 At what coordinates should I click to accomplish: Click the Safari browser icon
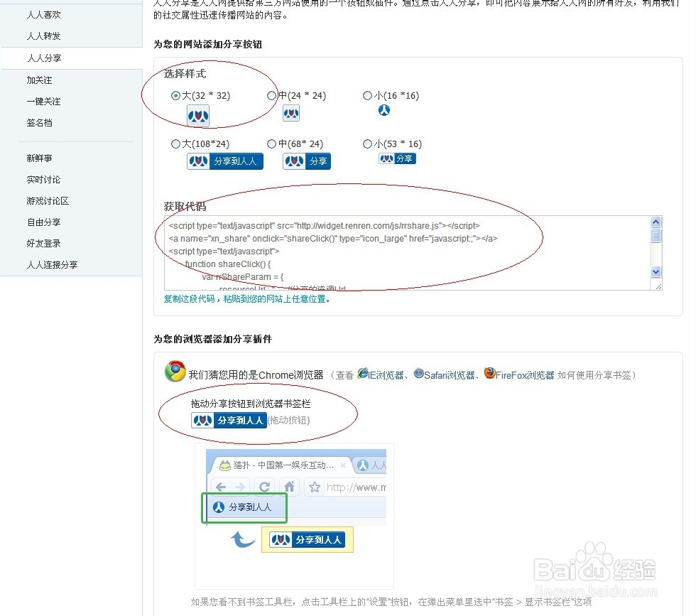[418, 374]
